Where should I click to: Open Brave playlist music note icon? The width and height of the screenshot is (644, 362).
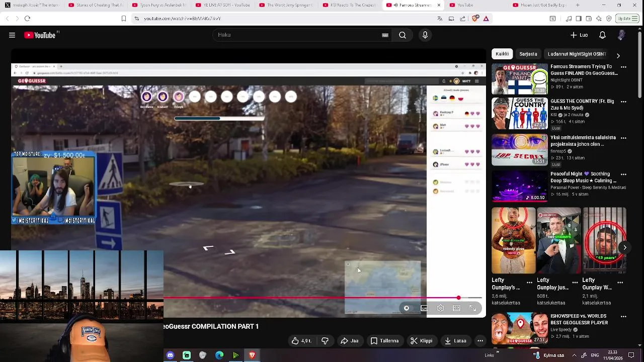tap(569, 19)
